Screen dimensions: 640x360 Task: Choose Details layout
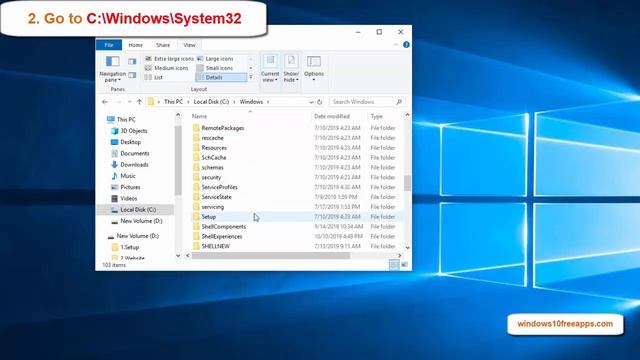click(221, 77)
